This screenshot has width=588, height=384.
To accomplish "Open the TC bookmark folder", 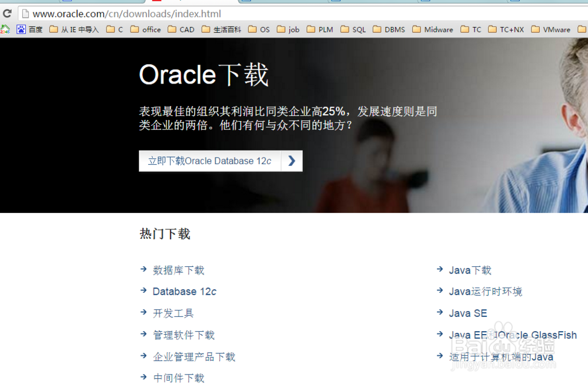I will point(471,29).
